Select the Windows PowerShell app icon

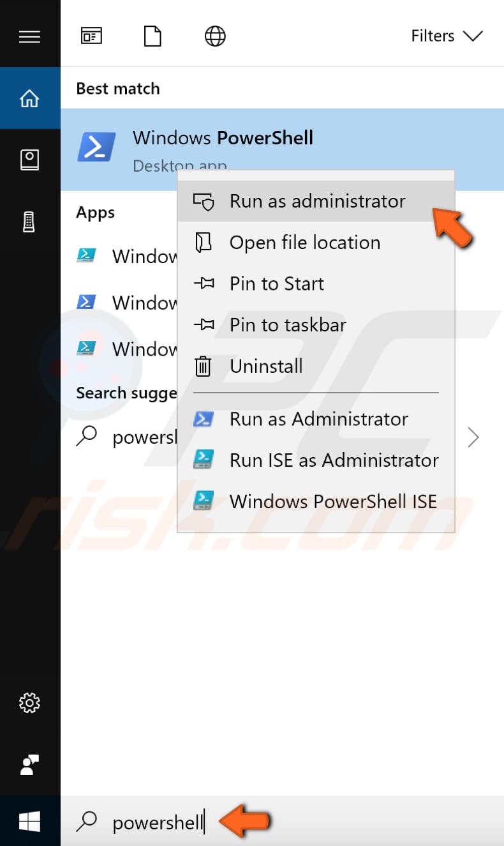[96, 147]
